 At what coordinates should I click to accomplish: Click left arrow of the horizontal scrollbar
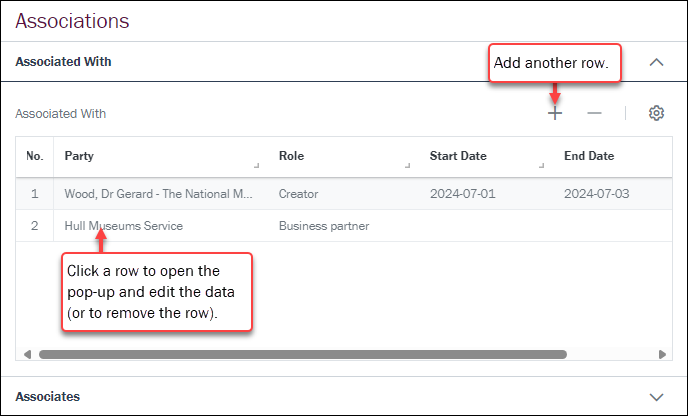coord(27,354)
